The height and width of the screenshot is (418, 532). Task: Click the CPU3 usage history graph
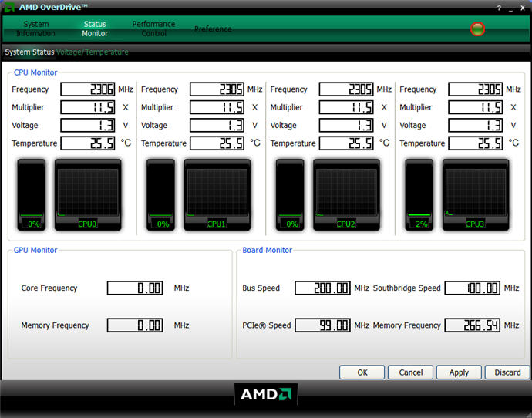pyautogui.click(x=476, y=195)
